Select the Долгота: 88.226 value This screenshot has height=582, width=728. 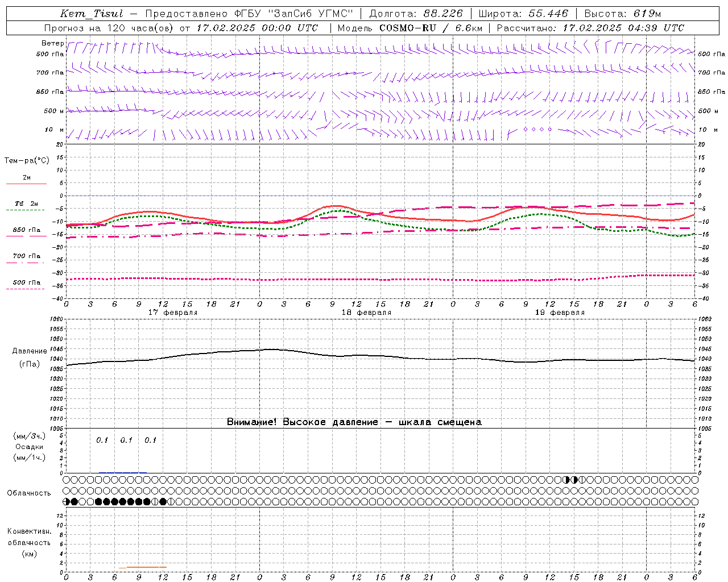pyautogui.click(x=416, y=14)
